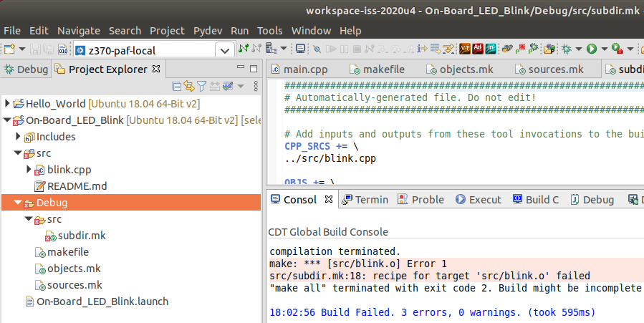The width and height of the screenshot is (644, 323).
Task: Click the Collapse All icon in Project Explorer
Action: coord(177,86)
